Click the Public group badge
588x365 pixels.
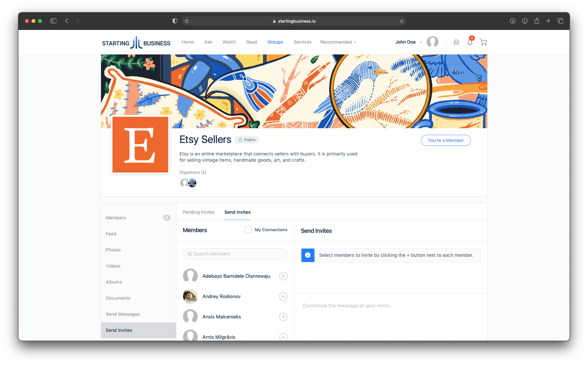coord(247,140)
